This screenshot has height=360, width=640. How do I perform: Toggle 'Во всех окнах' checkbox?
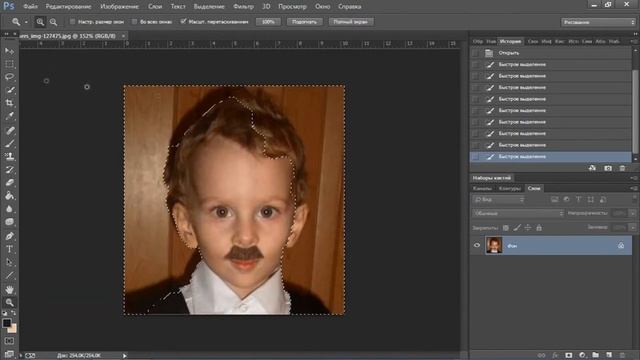click(134, 22)
